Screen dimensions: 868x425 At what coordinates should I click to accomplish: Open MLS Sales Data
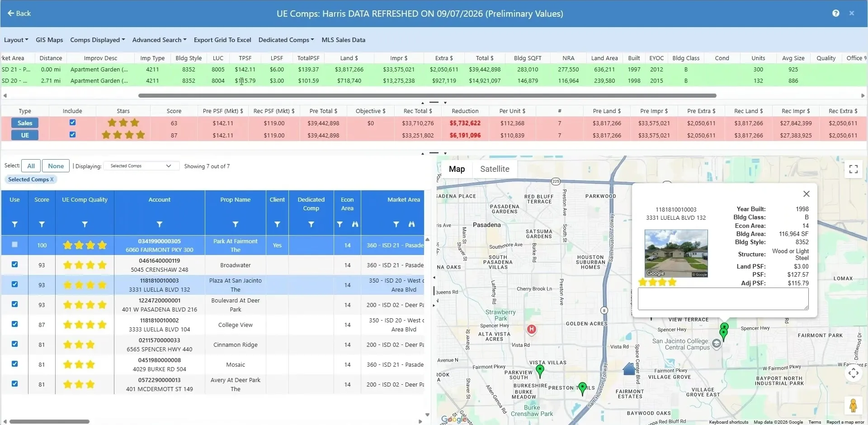343,40
